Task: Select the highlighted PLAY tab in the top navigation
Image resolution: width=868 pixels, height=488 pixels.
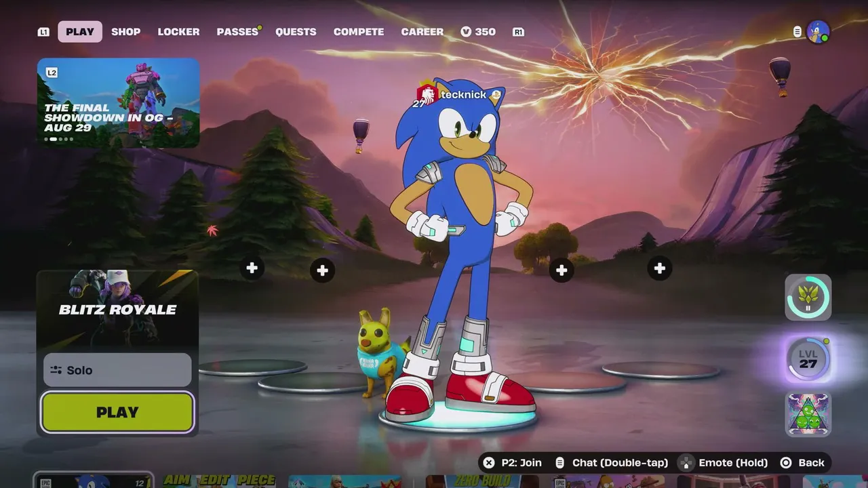Action: [x=80, y=32]
